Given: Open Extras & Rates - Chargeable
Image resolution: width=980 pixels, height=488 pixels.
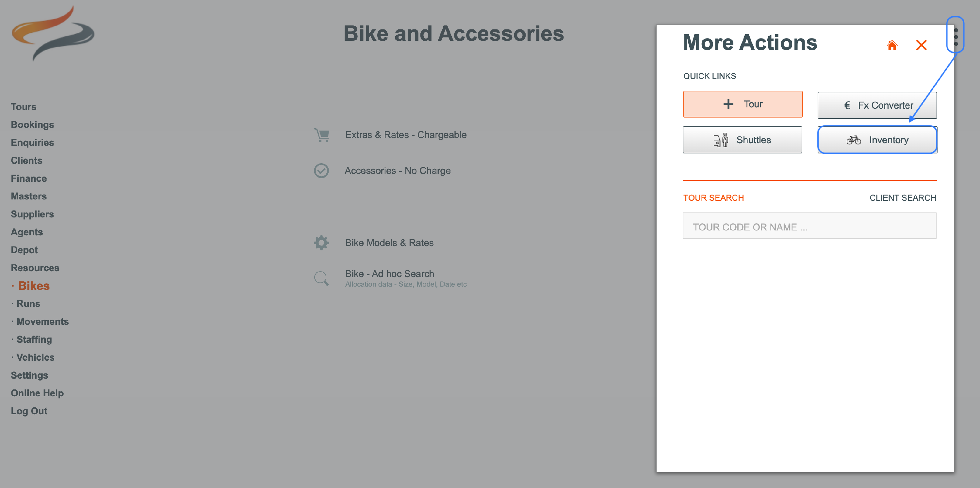Looking at the screenshot, I should tap(405, 135).
